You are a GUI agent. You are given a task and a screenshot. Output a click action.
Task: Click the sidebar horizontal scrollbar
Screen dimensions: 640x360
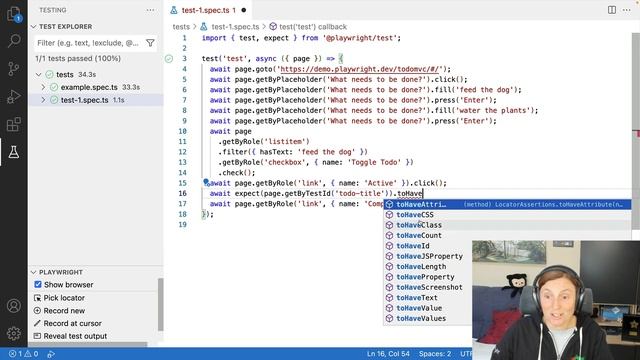click(x=88, y=344)
